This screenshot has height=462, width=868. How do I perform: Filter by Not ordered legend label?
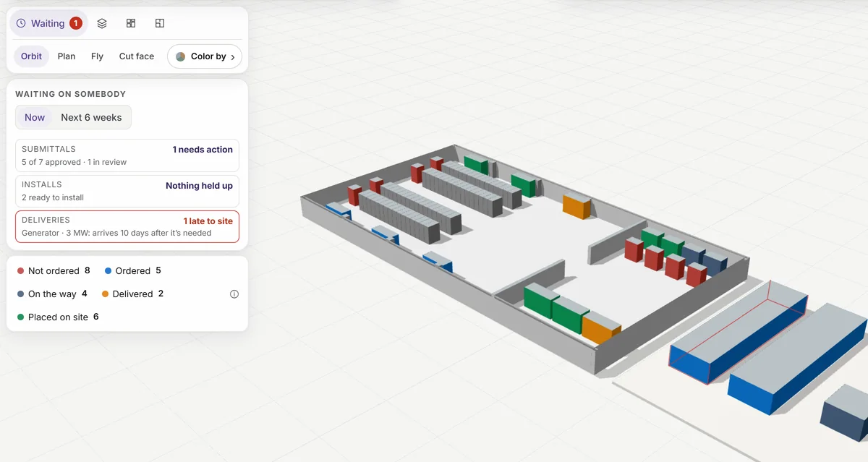click(x=54, y=271)
